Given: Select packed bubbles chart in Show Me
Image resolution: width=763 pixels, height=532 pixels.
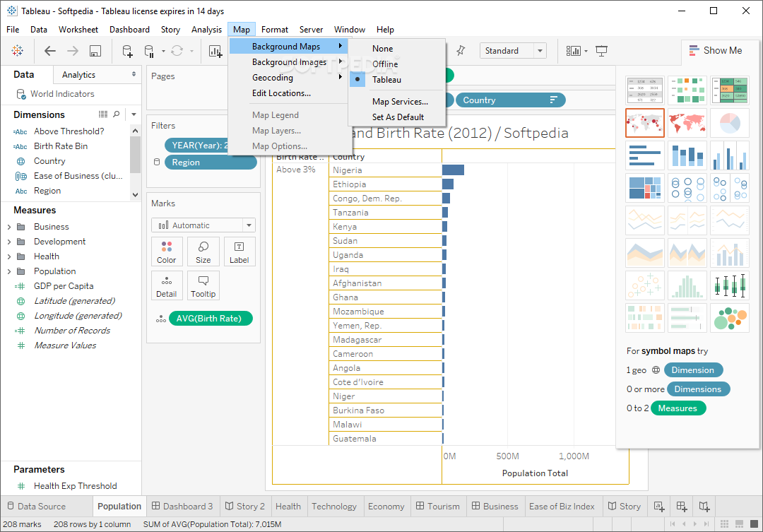Looking at the screenshot, I should (729, 318).
